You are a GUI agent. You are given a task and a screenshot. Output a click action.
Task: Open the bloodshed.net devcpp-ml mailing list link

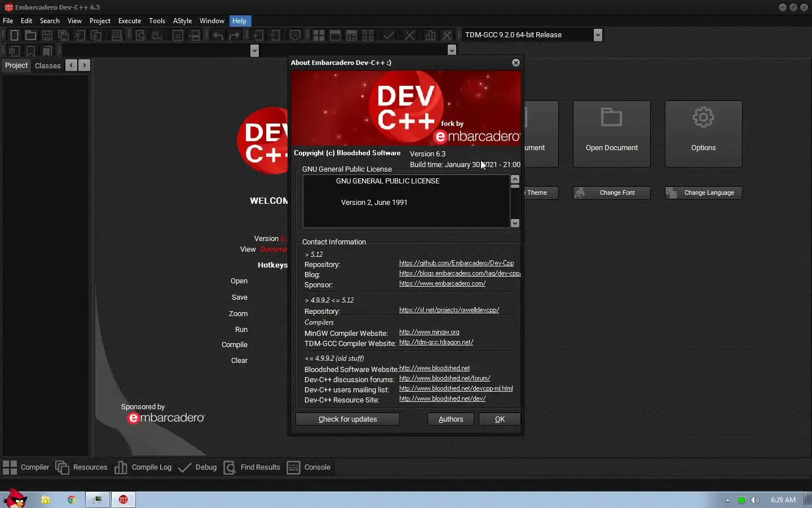[x=456, y=388]
